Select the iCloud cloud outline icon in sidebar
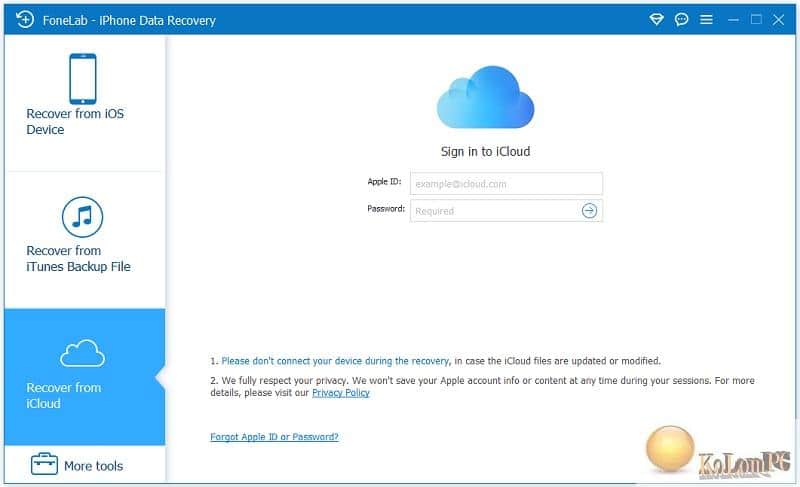800x487 pixels. [82, 353]
